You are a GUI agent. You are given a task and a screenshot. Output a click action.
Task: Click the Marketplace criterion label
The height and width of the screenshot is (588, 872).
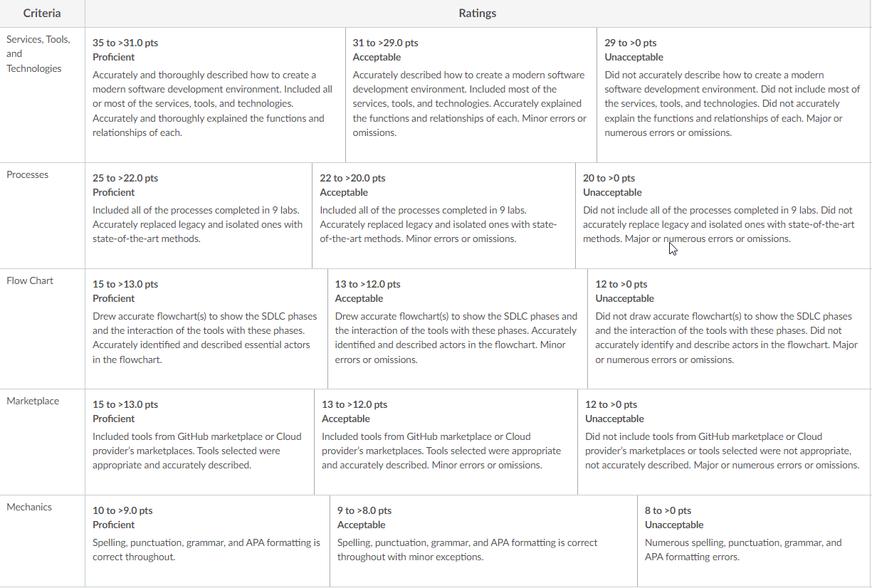pos(33,401)
